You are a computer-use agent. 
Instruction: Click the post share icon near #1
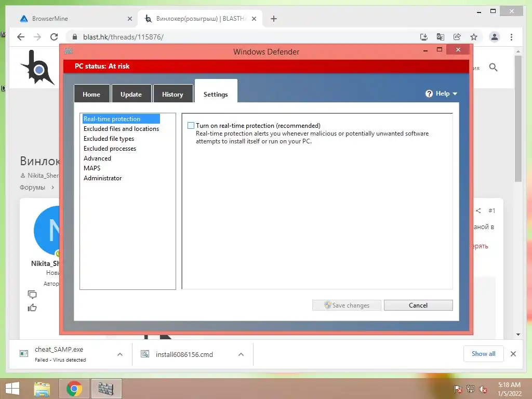[x=478, y=211]
